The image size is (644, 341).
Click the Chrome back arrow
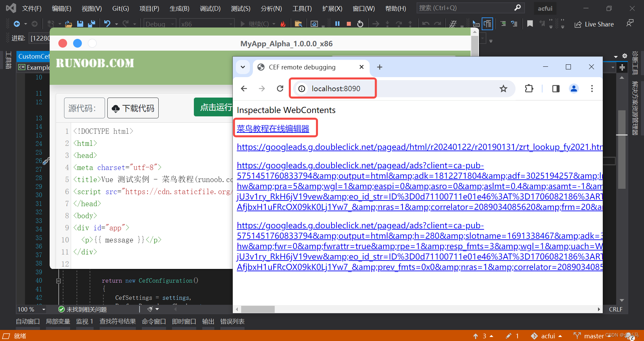click(x=244, y=89)
